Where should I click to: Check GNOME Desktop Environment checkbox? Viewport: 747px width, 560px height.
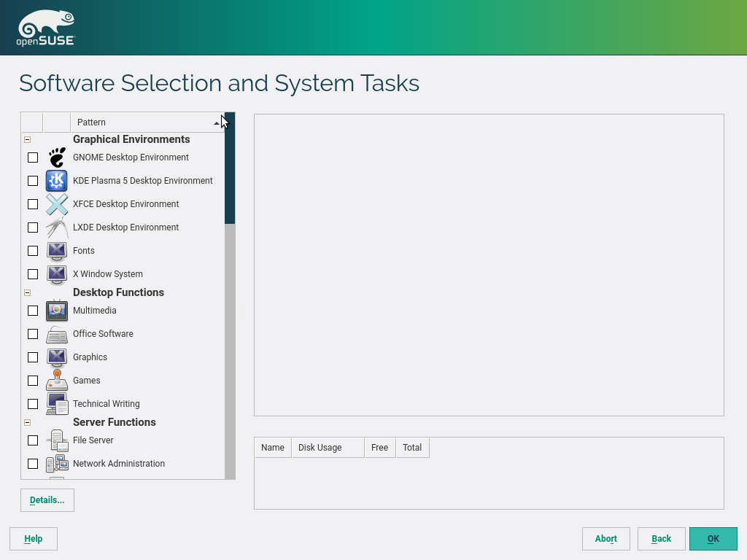33,157
